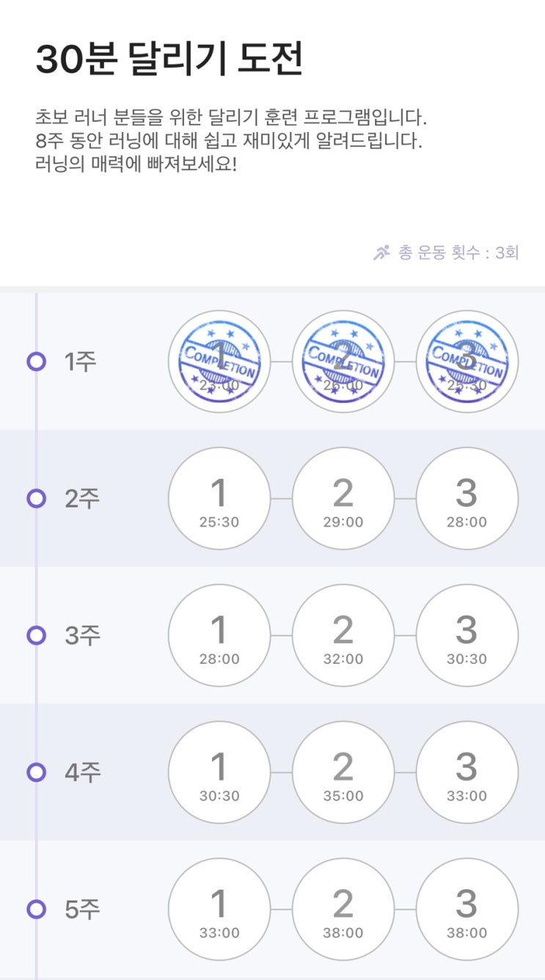Select week 2 session 1 (25:30)
Viewport: 545px width, 980px height.
219,499
